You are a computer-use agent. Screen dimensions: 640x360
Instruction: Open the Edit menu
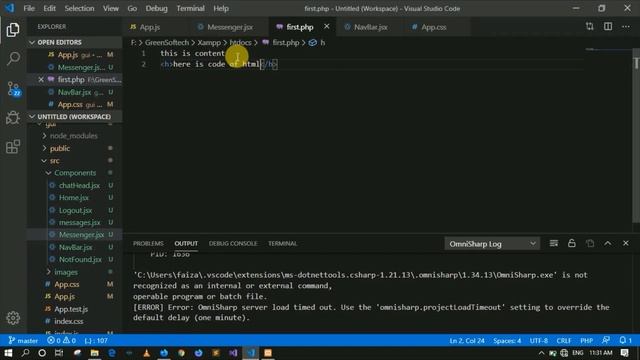click(x=49, y=8)
